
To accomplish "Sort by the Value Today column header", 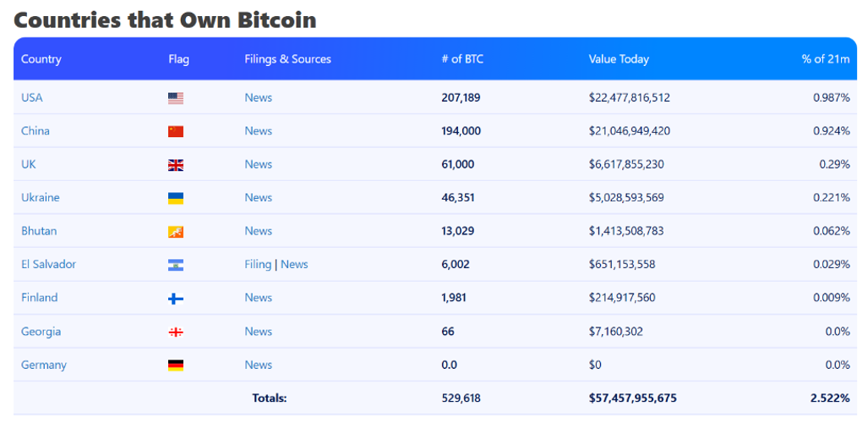I will pyautogui.click(x=619, y=59).
